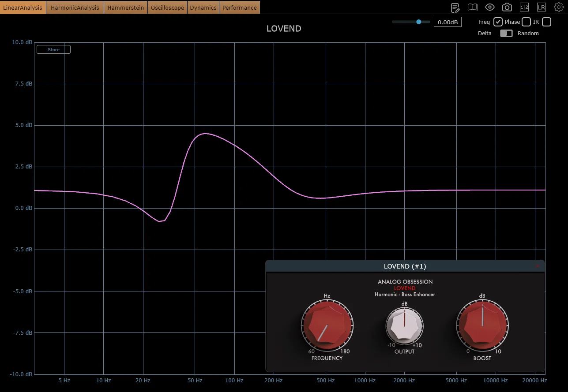Click the 20000 Hz axis label
The height and width of the screenshot is (392, 568).
534,380
